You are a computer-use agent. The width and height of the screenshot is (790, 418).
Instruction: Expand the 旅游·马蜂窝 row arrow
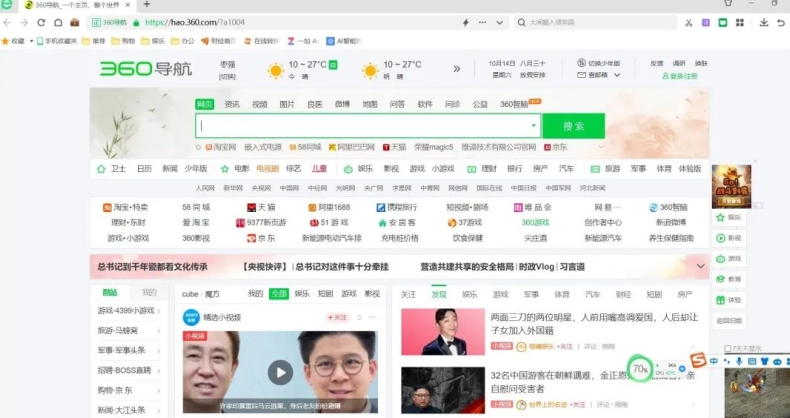coord(159,331)
